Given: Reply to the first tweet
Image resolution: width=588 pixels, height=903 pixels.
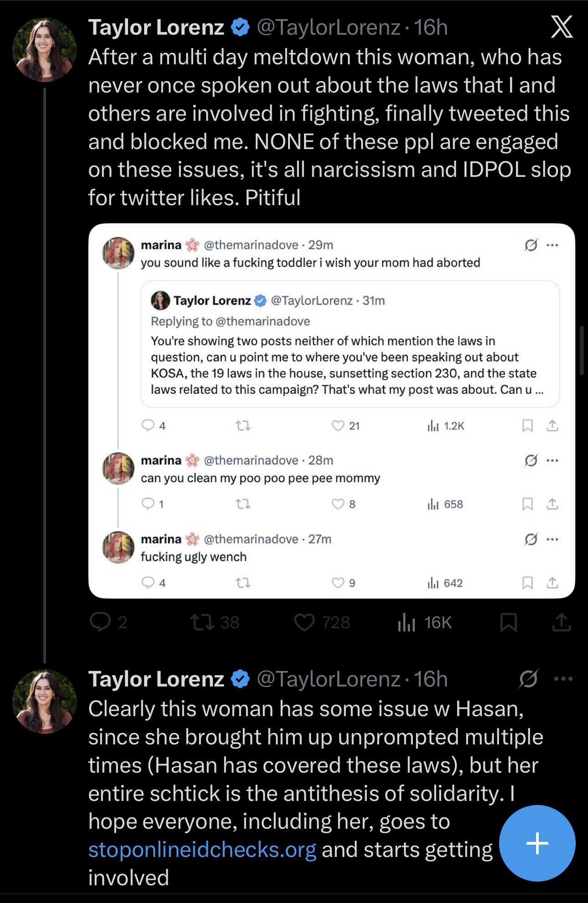Looking at the screenshot, I should pos(100,622).
